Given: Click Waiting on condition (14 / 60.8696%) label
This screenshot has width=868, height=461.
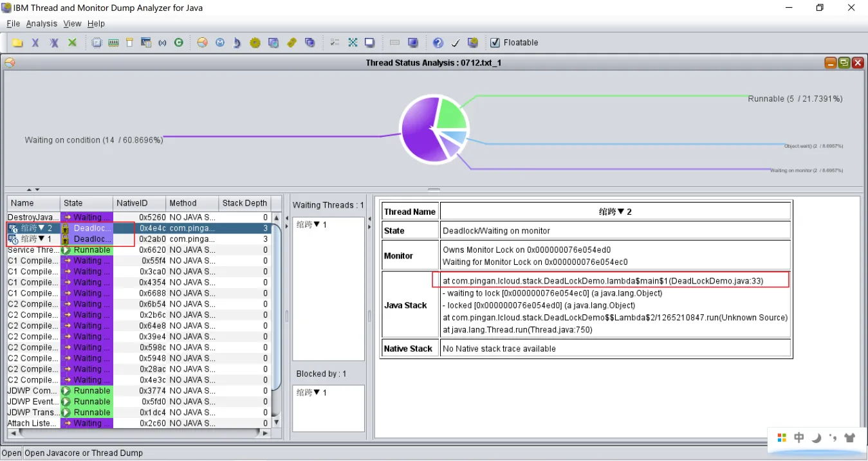Looking at the screenshot, I should pos(94,140).
